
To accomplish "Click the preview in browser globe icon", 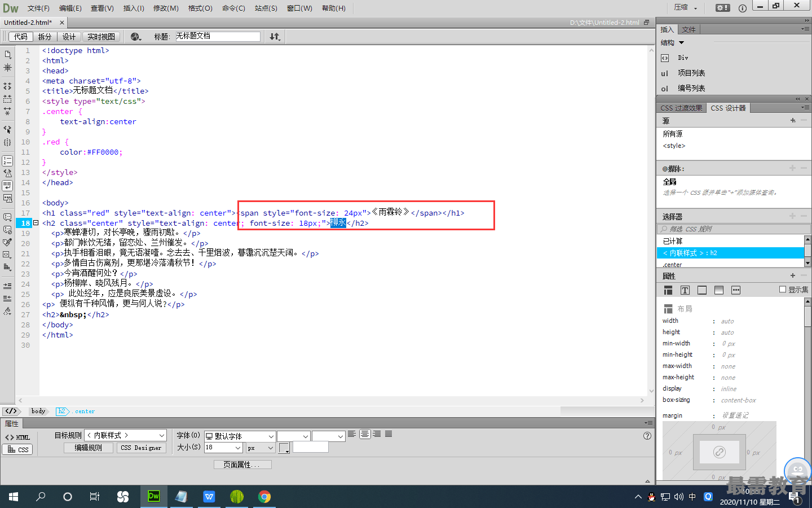I will click(x=136, y=37).
